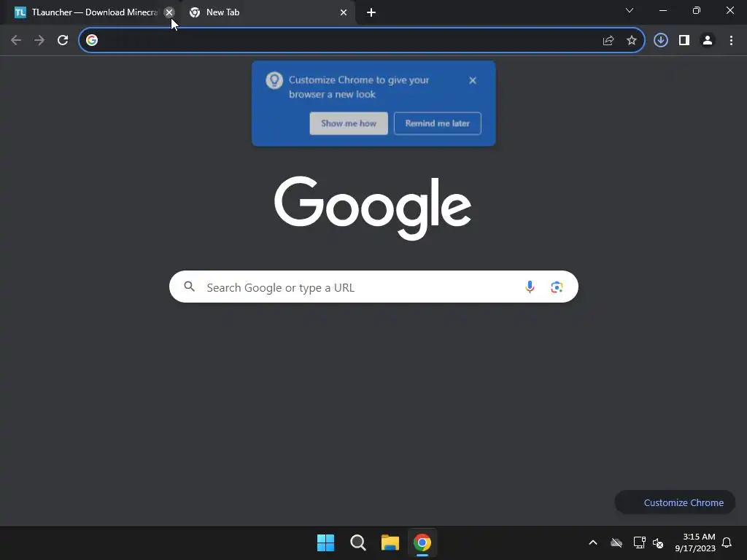
Task: Click the Chrome taskbar icon
Action: pyautogui.click(x=422, y=542)
